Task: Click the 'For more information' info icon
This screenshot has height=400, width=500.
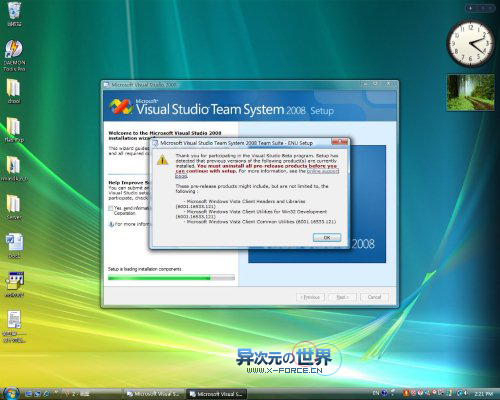Action: click(x=111, y=224)
